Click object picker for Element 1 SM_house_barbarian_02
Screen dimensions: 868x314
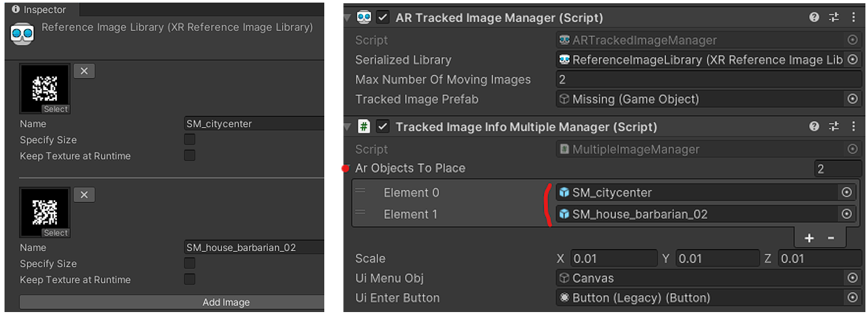tap(846, 214)
